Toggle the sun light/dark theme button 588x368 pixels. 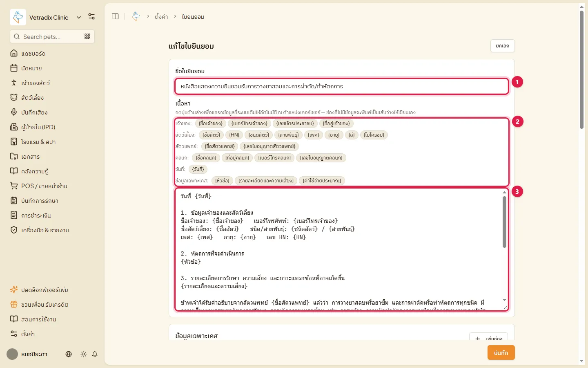point(84,354)
